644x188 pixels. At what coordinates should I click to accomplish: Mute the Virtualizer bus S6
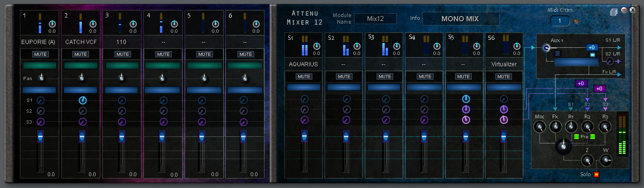click(504, 76)
